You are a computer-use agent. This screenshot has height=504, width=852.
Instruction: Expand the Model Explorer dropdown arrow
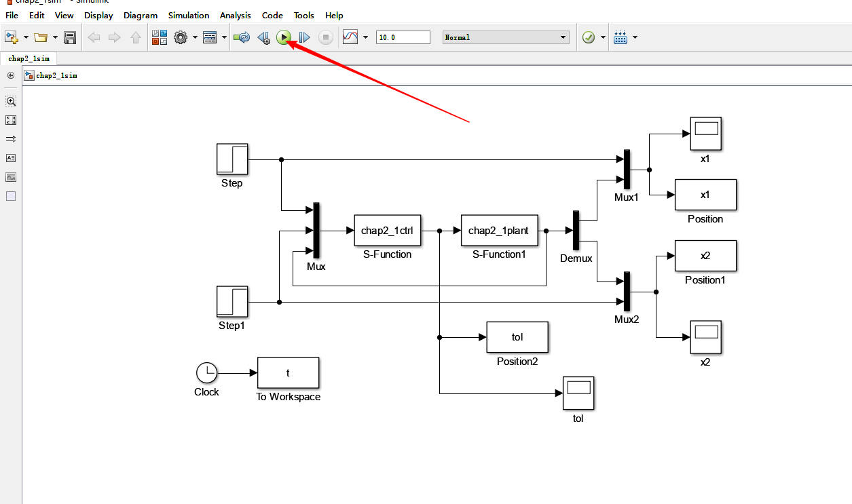(x=224, y=37)
